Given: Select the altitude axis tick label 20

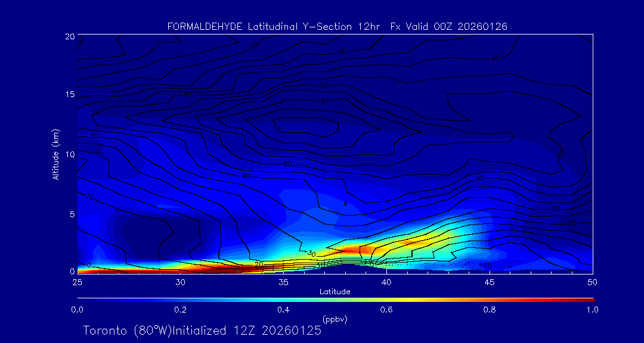Looking at the screenshot, I should point(69,36).
